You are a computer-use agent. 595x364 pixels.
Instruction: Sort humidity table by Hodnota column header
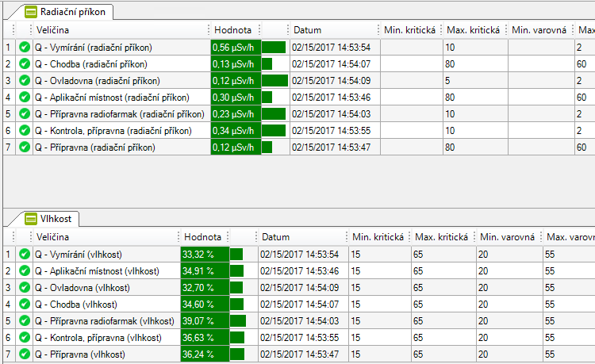pyautogui.click(x=202, y=237)
